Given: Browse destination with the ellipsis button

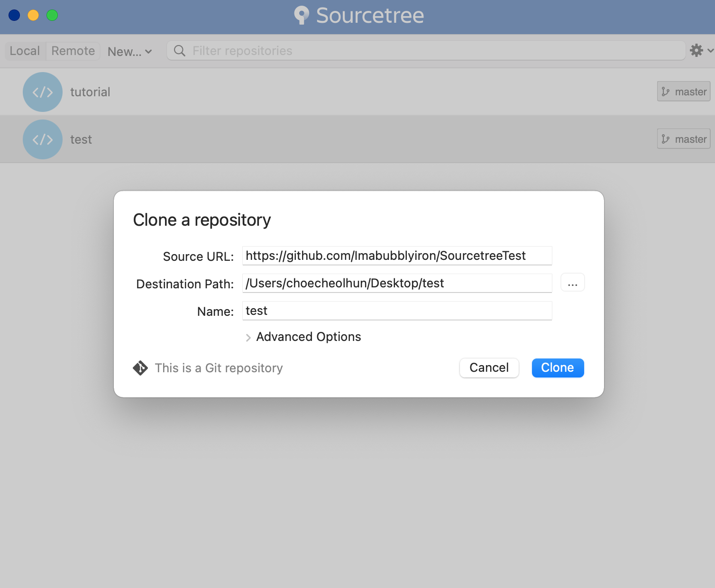Looking at the screenshot, I should coord(573,283).
